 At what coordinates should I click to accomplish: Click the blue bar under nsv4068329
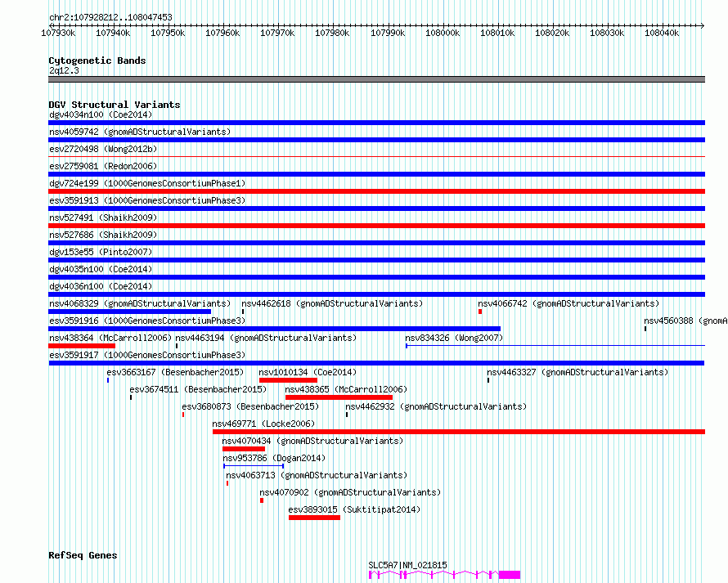[x=129, y=312]
